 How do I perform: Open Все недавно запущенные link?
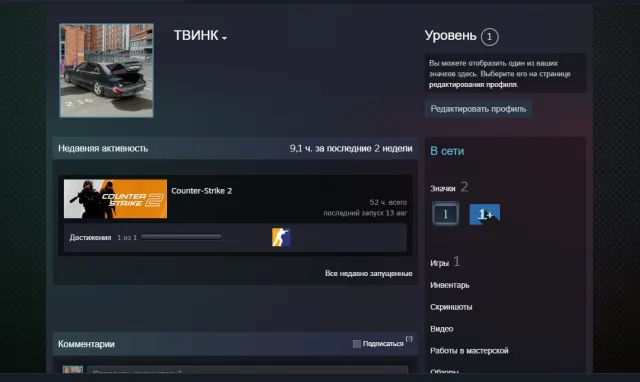[369, 273]
